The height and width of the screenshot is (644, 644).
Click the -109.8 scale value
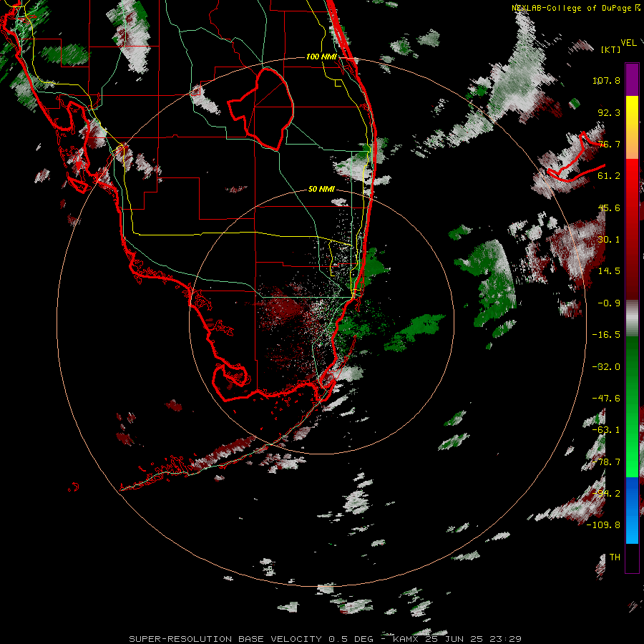pos(603,525)
